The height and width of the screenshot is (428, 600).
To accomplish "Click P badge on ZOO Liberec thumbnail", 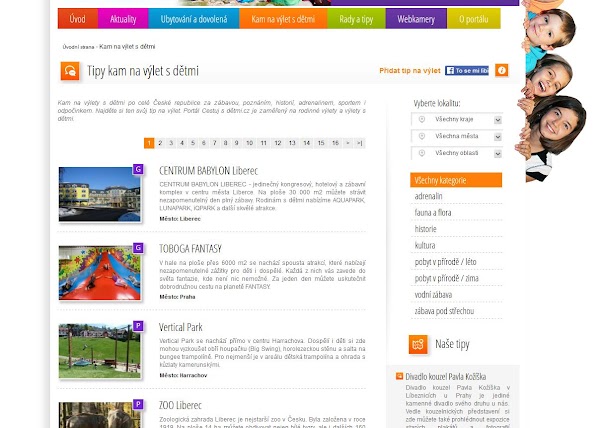I will (x=138, y=404).
